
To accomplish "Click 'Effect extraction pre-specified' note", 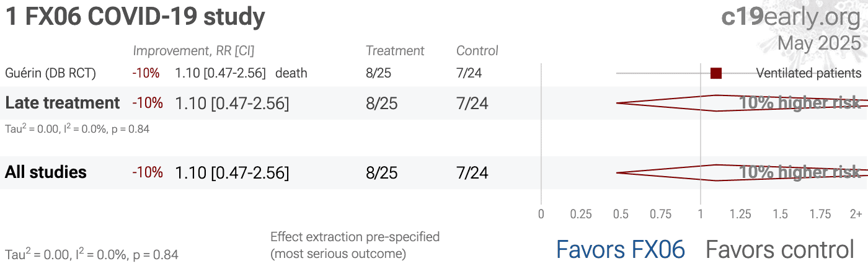I will click(355, 237).
